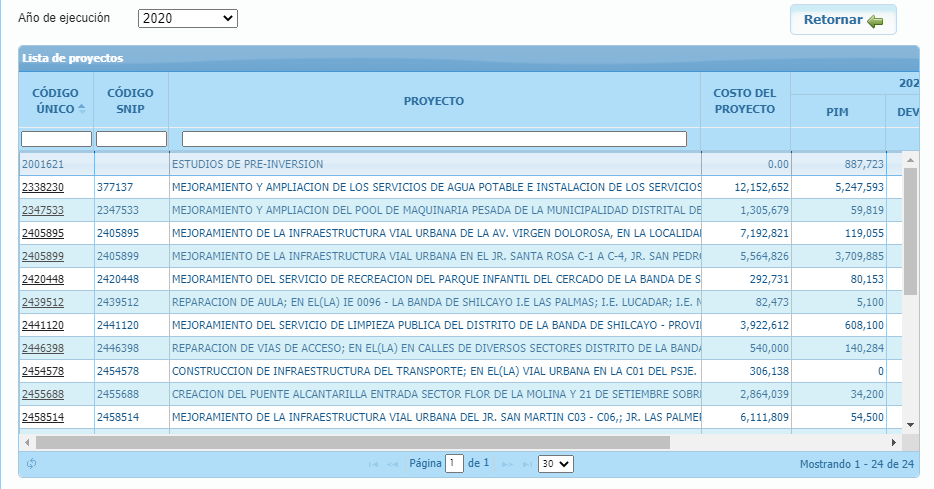Click the Código SNIP filter field

pos(131,139)
